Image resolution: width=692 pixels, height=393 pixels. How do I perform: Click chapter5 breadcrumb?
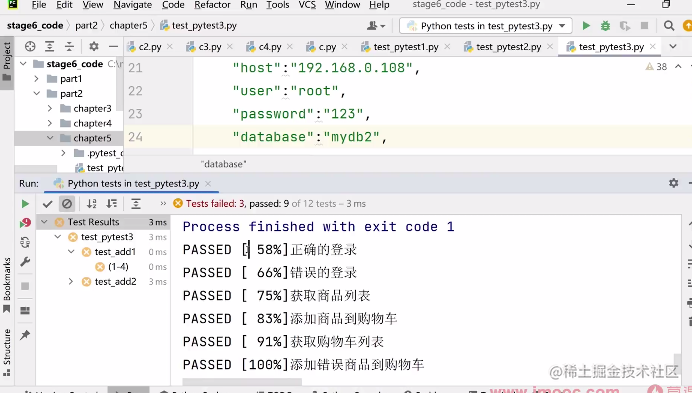coord(128,26)
